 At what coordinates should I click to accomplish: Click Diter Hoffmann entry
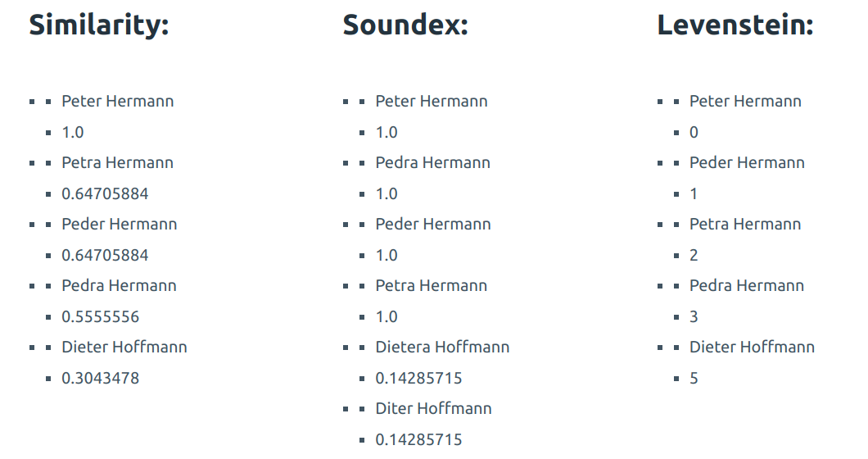pyautogui.click(x=434, y=408)
